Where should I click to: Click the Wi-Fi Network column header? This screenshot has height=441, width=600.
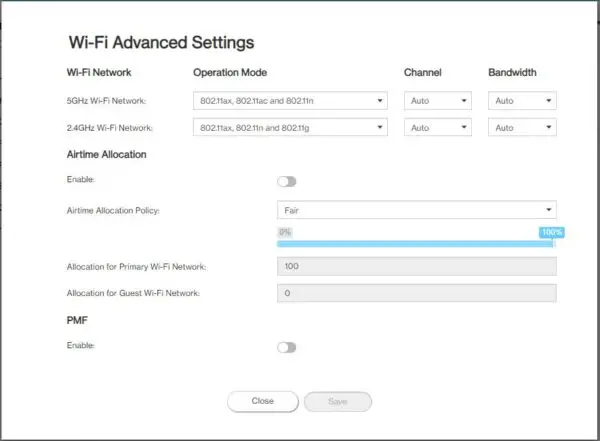99,72
